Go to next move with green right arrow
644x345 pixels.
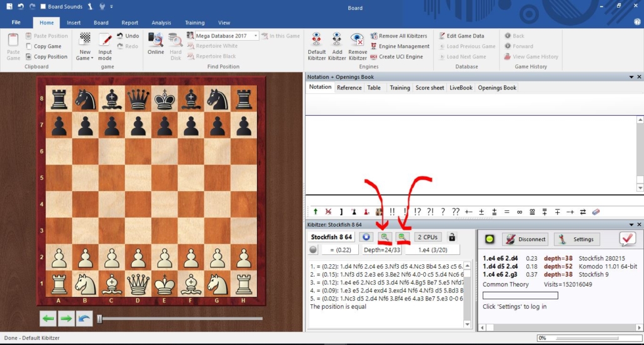coord(66,319)
